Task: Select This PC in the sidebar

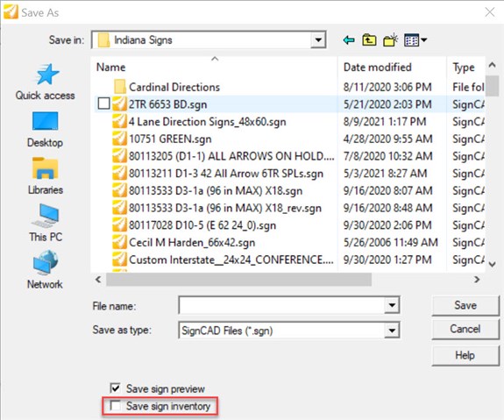Action: point(45,223)
